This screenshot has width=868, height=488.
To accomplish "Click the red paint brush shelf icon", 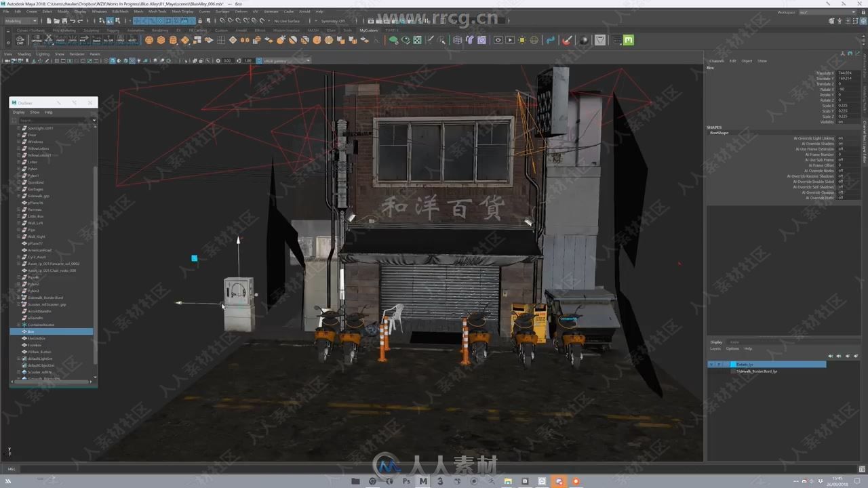I will 566,40.
